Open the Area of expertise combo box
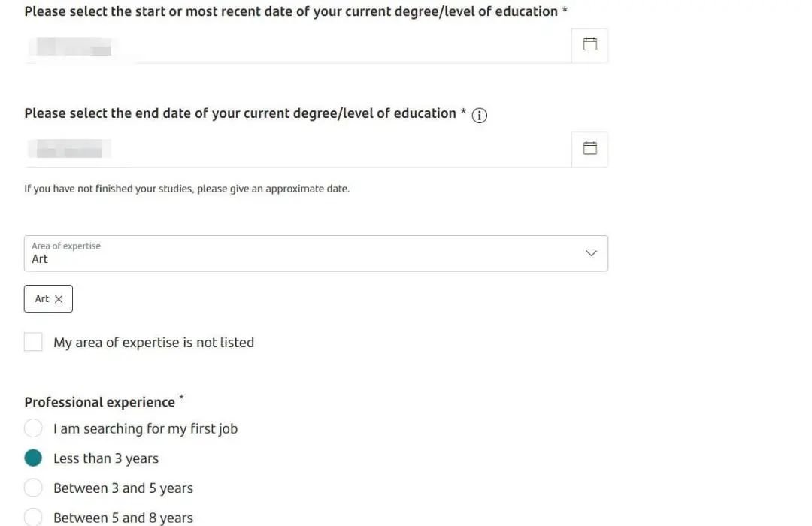The image size is (812, 526). (x=316, y=254)
